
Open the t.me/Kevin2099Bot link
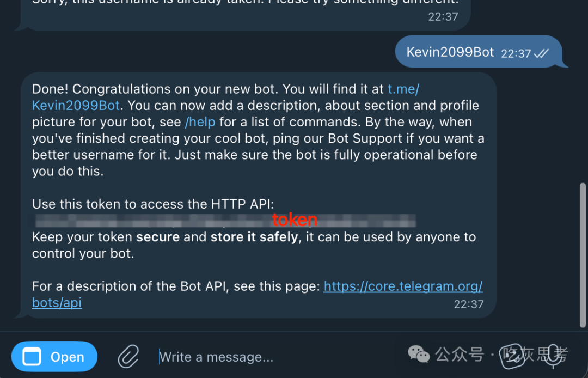click(x=76, y=105)
